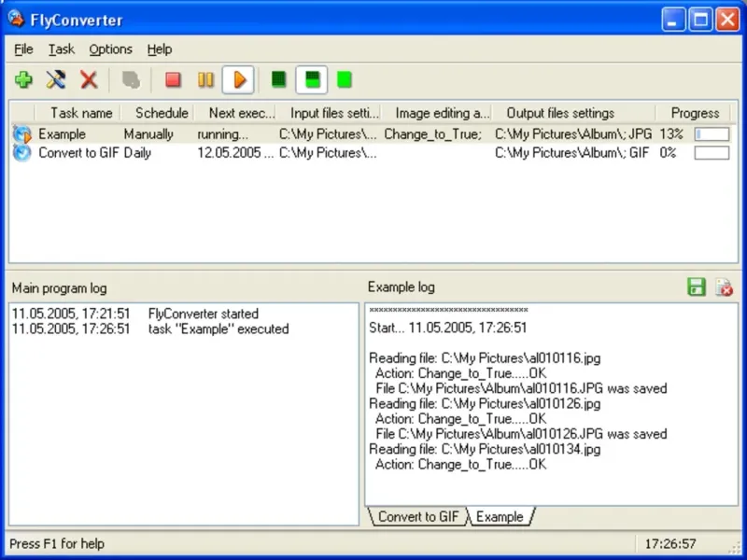Click the Convert to GIF task icon
This screenshot has height=560, width=747.
pyautogui.click(x=21, y=153)
